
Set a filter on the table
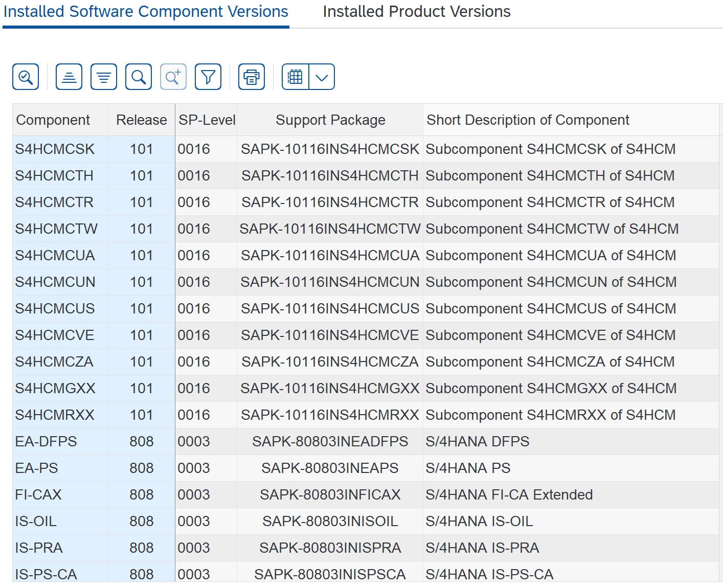coord(208,77)
